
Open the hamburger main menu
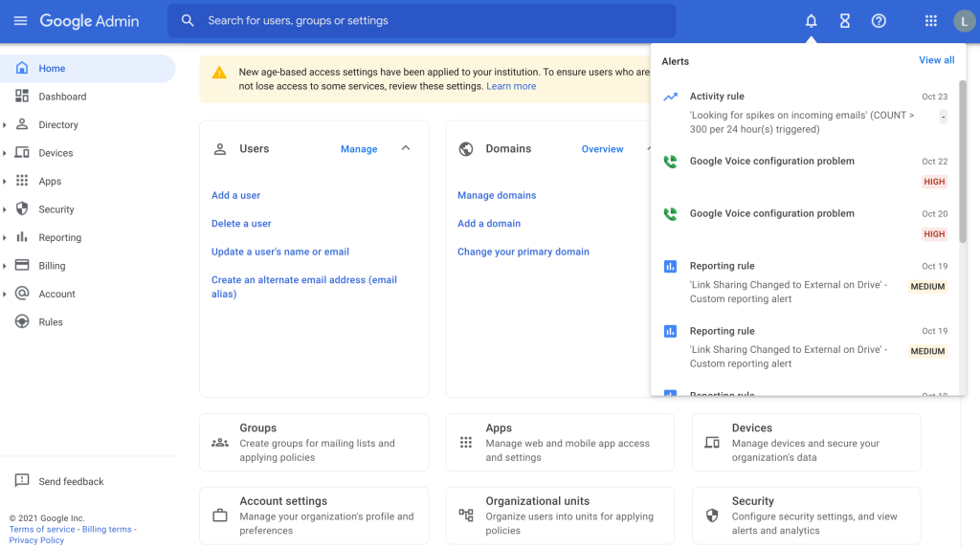(20, 21)
